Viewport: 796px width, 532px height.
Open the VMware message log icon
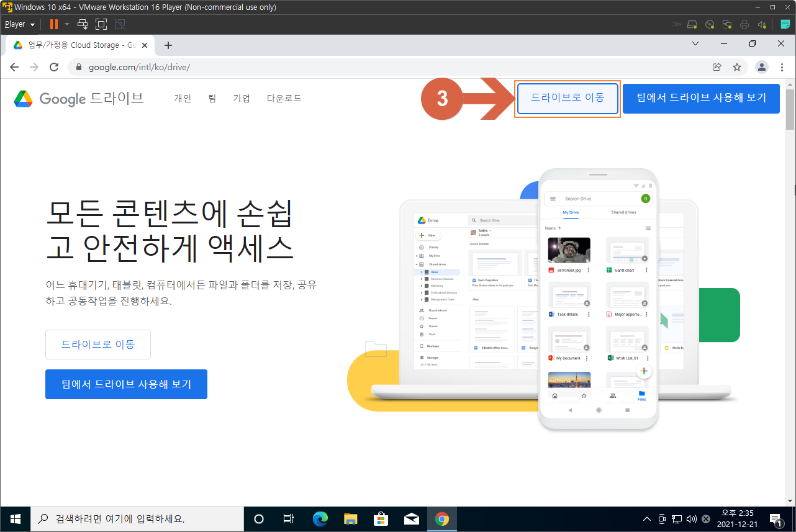coord(785,24)
